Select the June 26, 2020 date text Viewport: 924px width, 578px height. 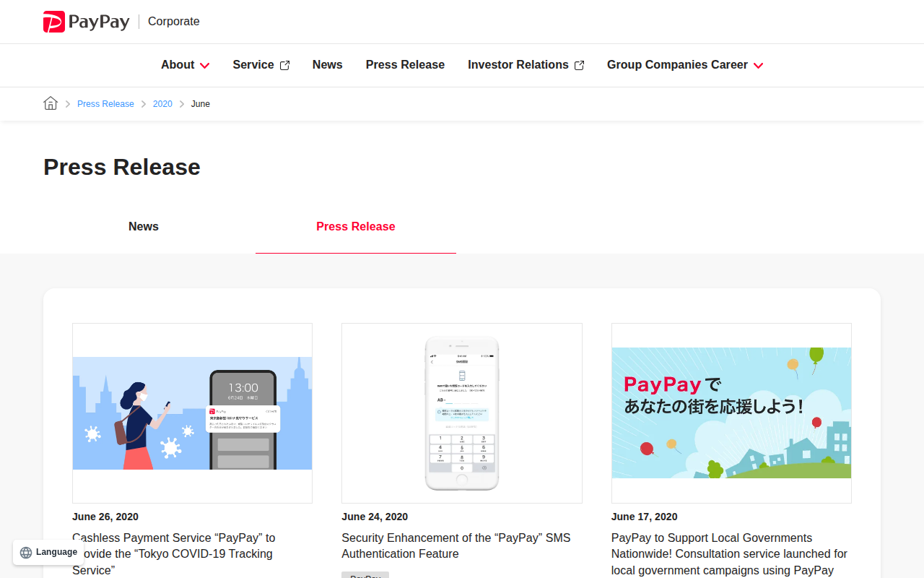(x=105, y=517)
